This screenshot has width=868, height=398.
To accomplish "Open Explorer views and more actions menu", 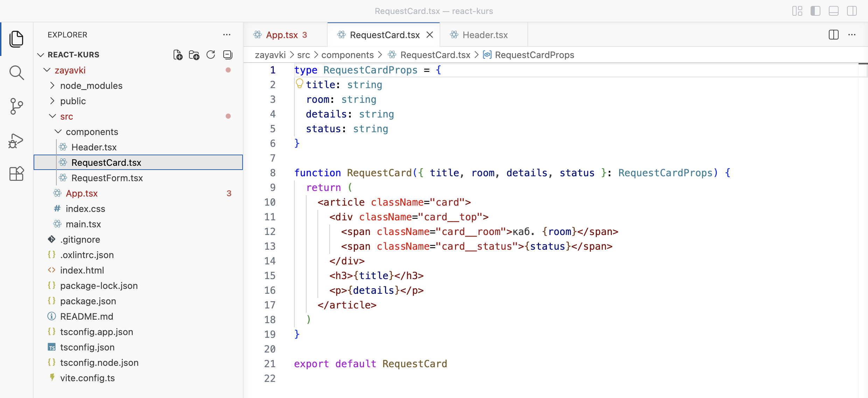I will point(227,35).
